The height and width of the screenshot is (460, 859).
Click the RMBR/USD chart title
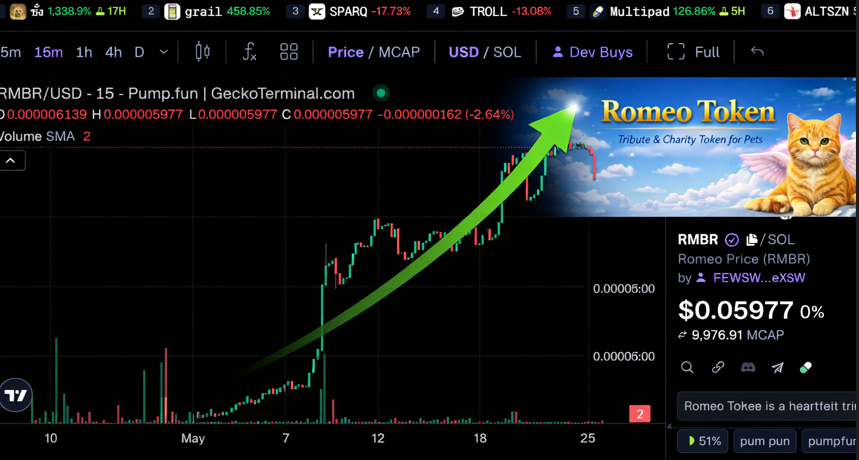176,94
